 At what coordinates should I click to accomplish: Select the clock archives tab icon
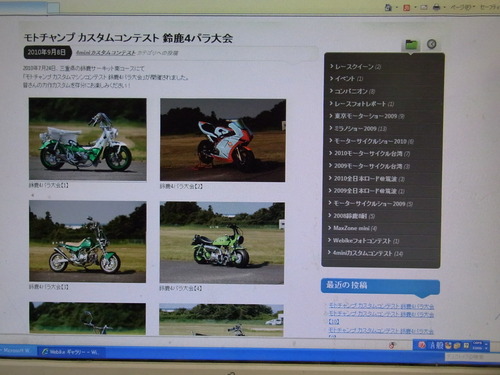432,44
